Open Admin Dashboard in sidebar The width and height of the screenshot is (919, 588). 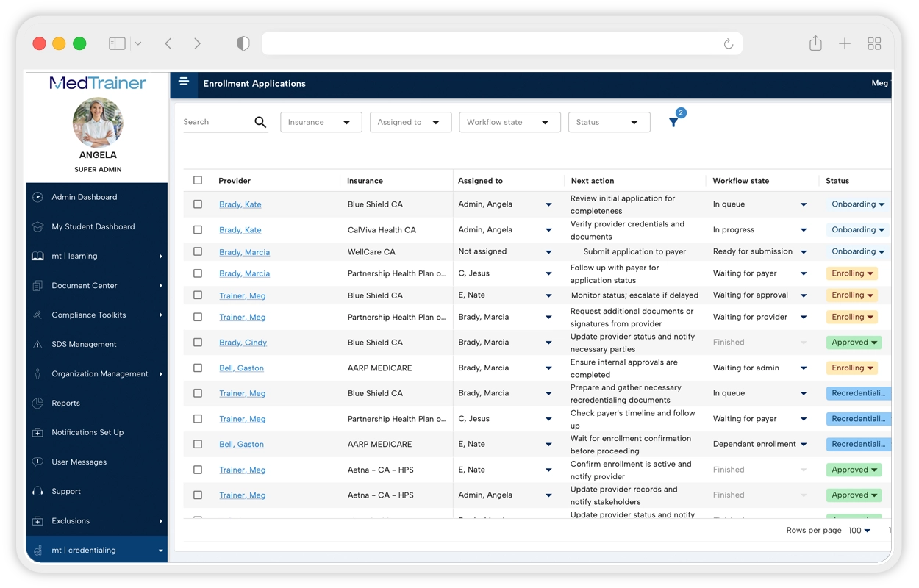pyautogui.click(x=84, y=197)
